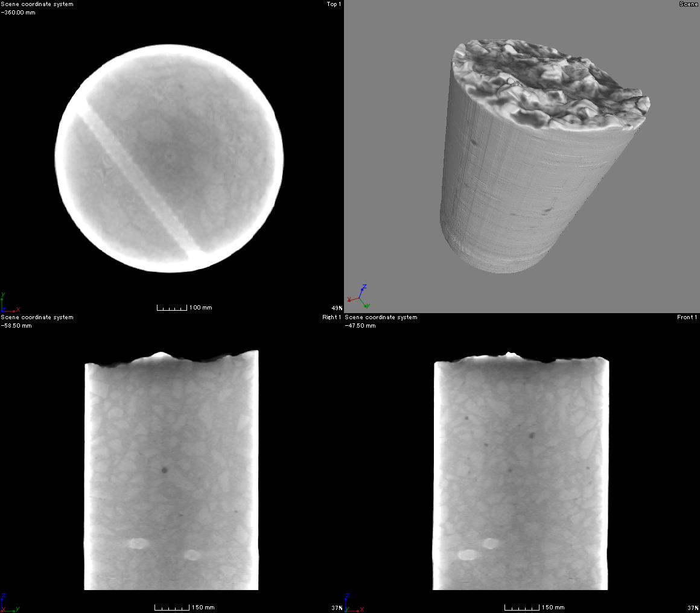This screenshot has height=613, width=700.
Task: Click the red X axis icon in the Front viewport gizmo
Action: (x=362, y=609)
